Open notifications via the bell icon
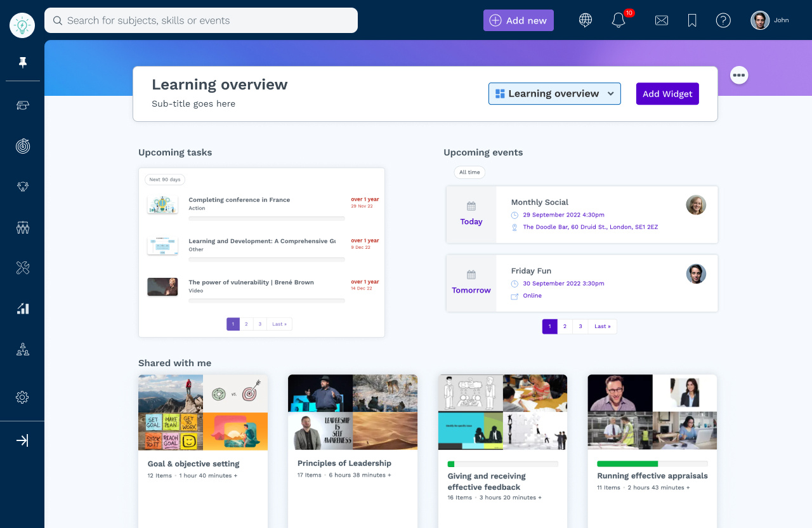This screenshot has width=812, height=528. (x=618, y=20)
